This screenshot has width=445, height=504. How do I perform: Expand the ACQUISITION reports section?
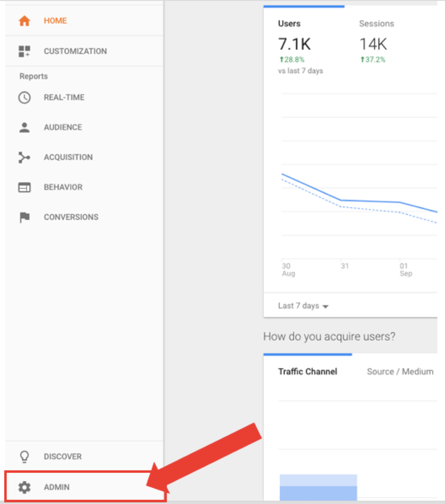tap(68, 157)
